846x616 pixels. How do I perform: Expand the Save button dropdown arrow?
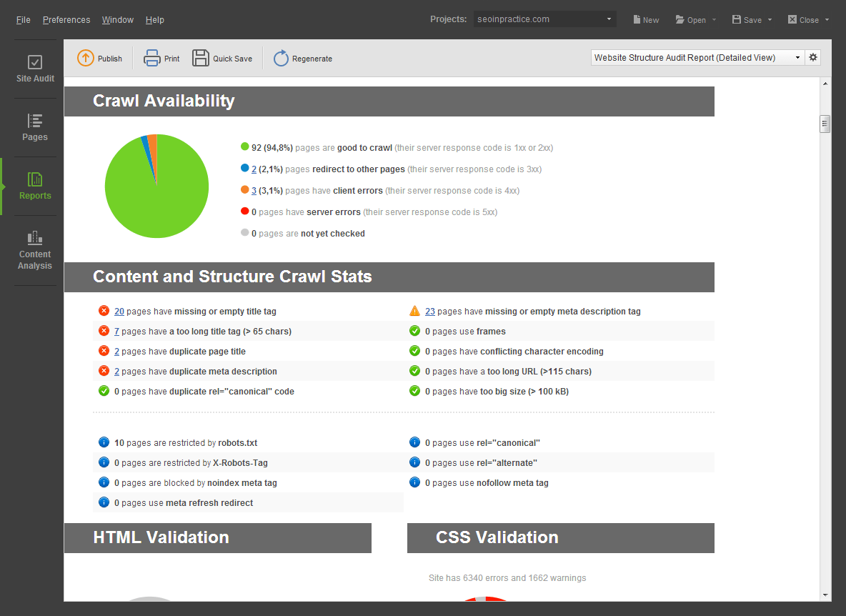(770, 20)
